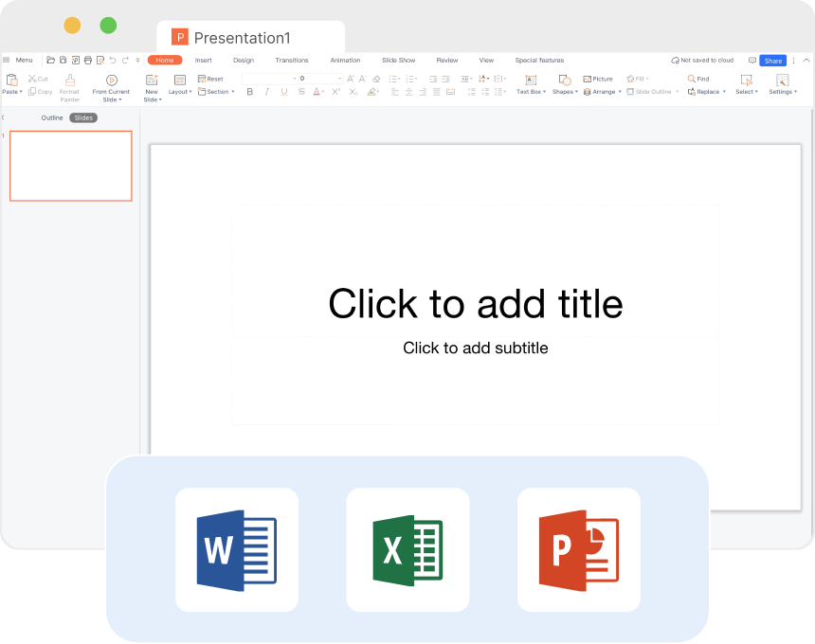The width and height of the screenshot is (815, 644).
Task: Open the Design ribbon tab
Action: [244, 61]
